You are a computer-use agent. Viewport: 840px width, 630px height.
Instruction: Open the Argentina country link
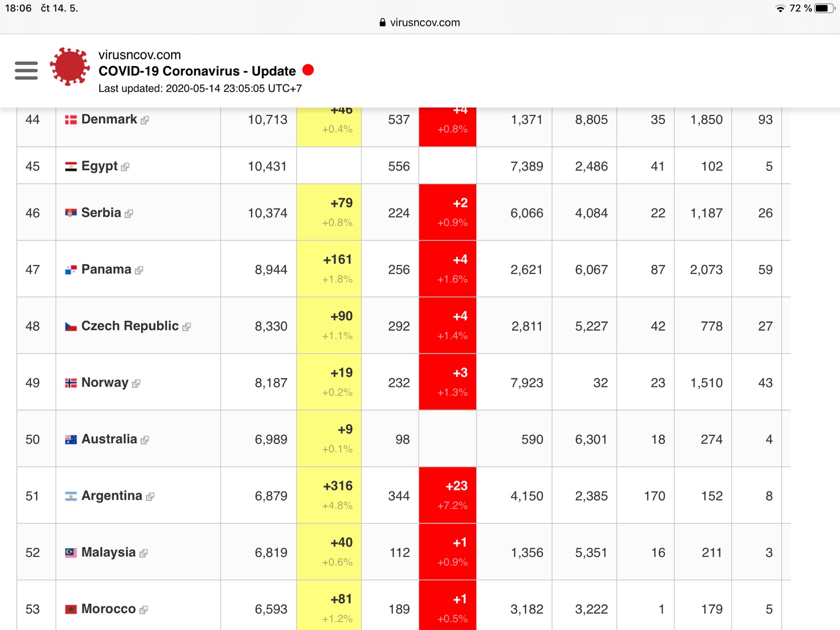click(112, 496)
